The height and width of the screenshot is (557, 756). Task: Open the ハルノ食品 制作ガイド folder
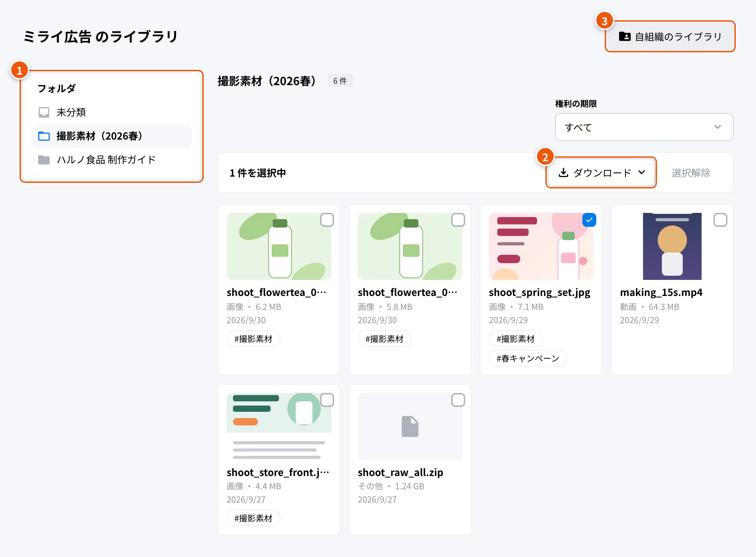(x=112, y=160)
